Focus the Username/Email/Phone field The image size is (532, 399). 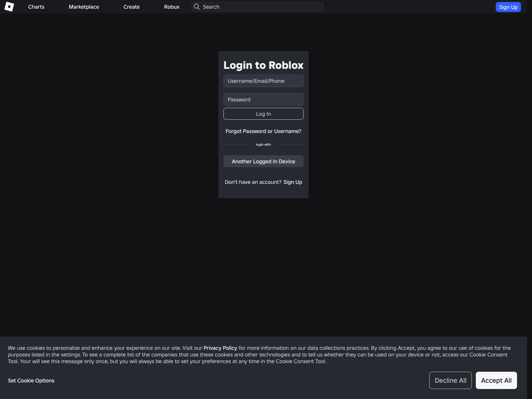[x=263, y=81]
